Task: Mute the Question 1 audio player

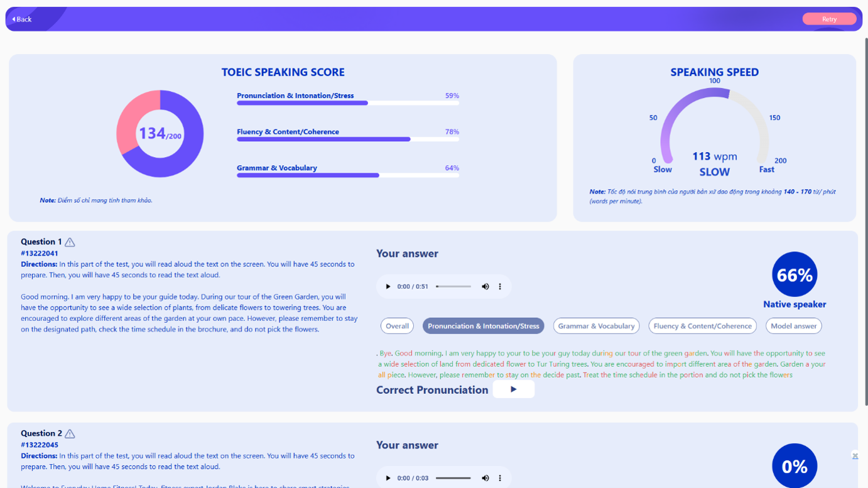Action: [x=485, y=286]
